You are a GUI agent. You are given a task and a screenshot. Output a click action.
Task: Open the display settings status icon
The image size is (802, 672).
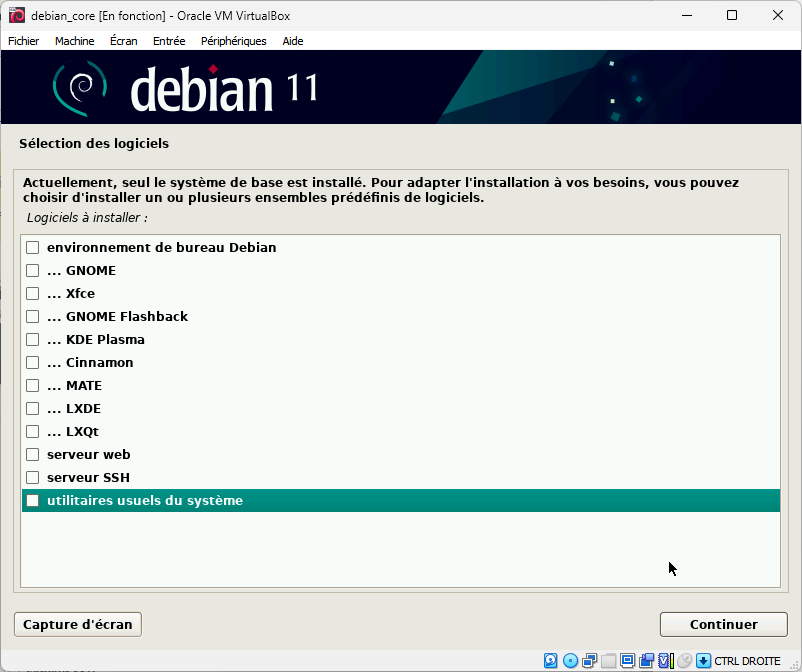(627, 661)
